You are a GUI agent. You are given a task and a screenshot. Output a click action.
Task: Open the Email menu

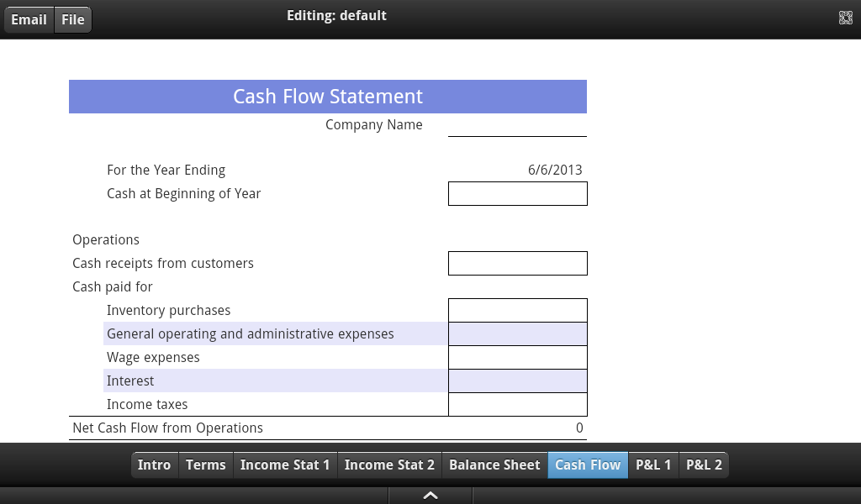(29, 19)
